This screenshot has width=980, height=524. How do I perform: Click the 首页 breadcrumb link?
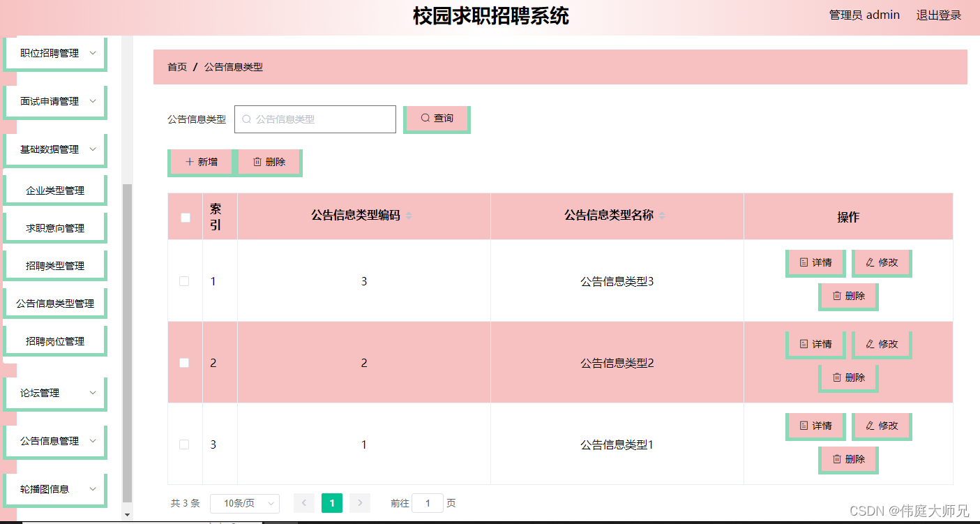177,67
